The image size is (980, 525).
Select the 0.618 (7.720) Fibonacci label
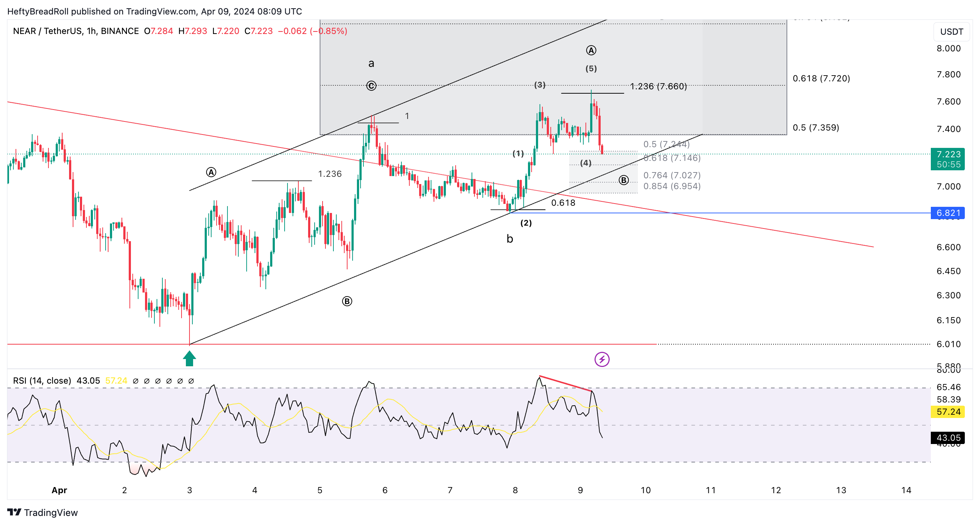pyautogui.click(x=821, y=78)
